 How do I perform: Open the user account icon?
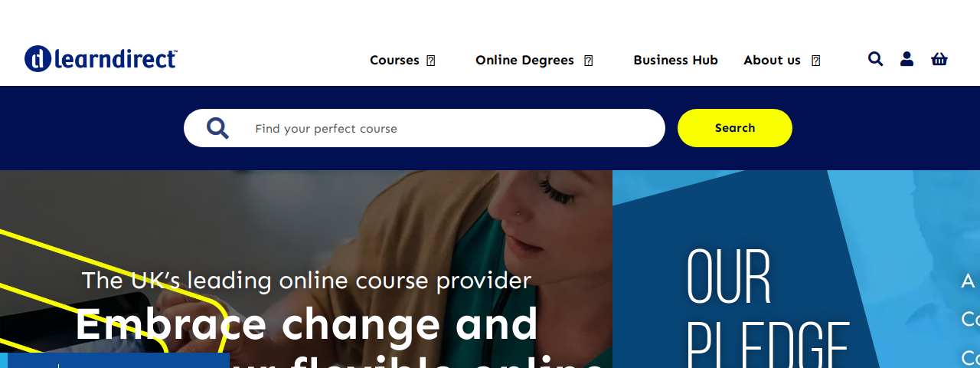coord(906,59)
